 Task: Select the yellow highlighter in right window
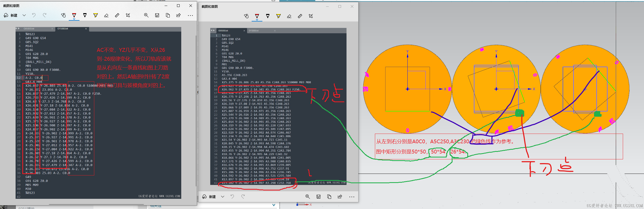pos(278,16)
